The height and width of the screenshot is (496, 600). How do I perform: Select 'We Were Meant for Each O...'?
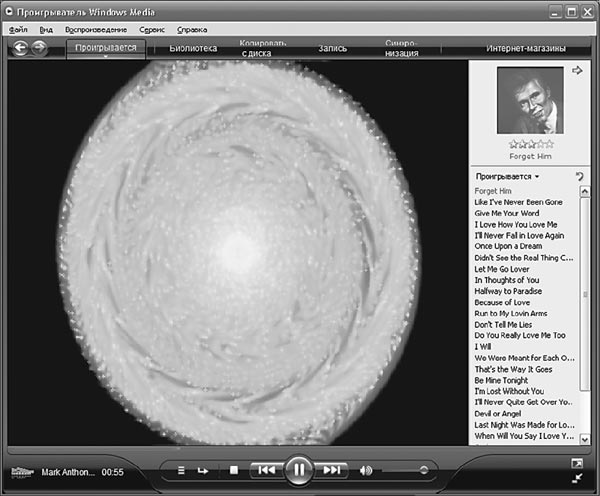524,358
